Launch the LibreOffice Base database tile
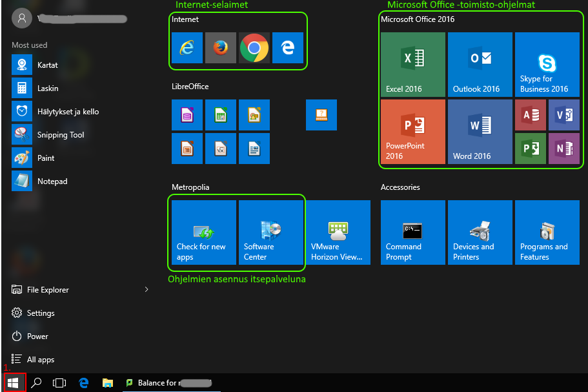588x392 pixels. coord(187,115)
